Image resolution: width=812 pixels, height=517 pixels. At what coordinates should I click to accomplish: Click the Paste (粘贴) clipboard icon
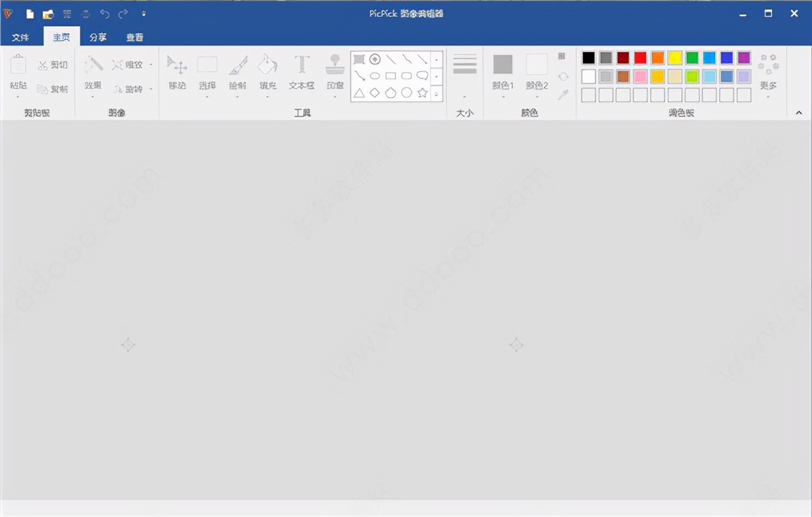click(19, 64)
